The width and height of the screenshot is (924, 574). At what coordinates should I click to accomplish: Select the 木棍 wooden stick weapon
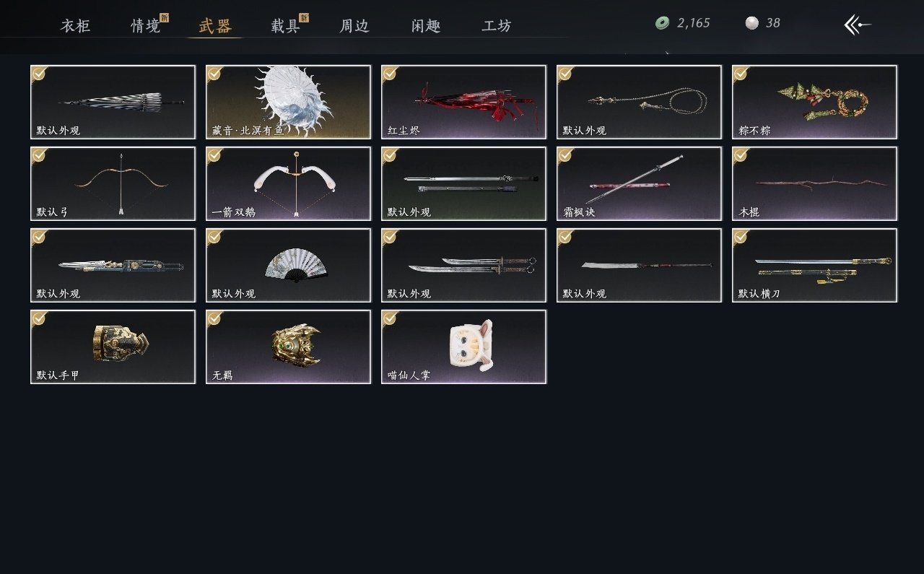pos(814,183)
